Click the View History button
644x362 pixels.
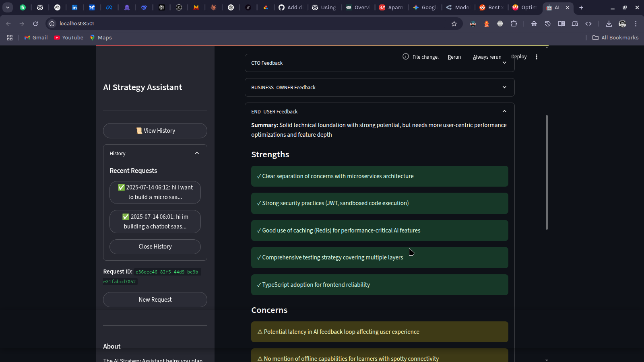[x=155, y=131]
